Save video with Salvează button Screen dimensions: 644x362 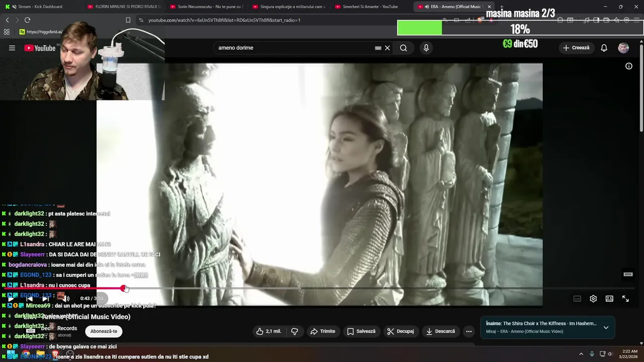pos(361,331)
